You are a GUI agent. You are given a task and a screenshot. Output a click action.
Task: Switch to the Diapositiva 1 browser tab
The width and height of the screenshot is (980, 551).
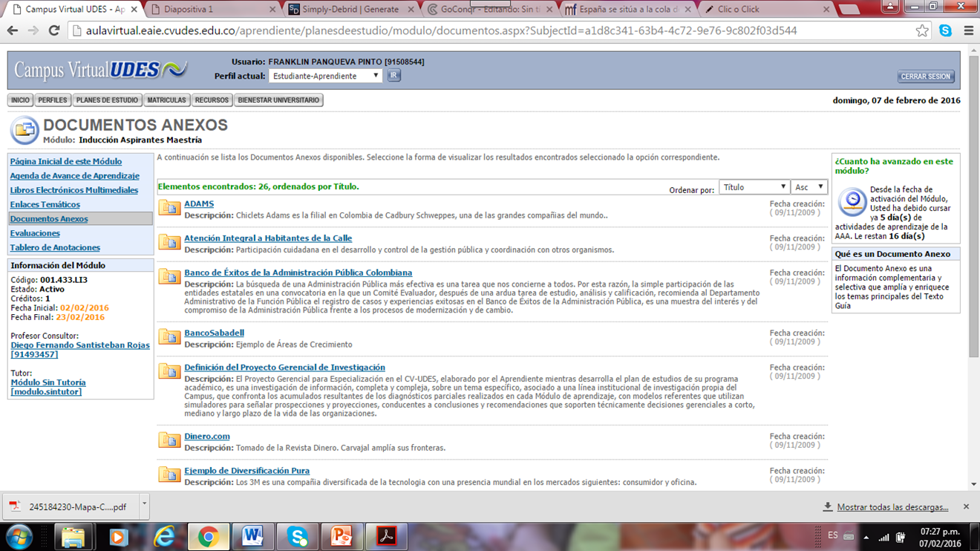pyautogui.click(x=211, y=10)
